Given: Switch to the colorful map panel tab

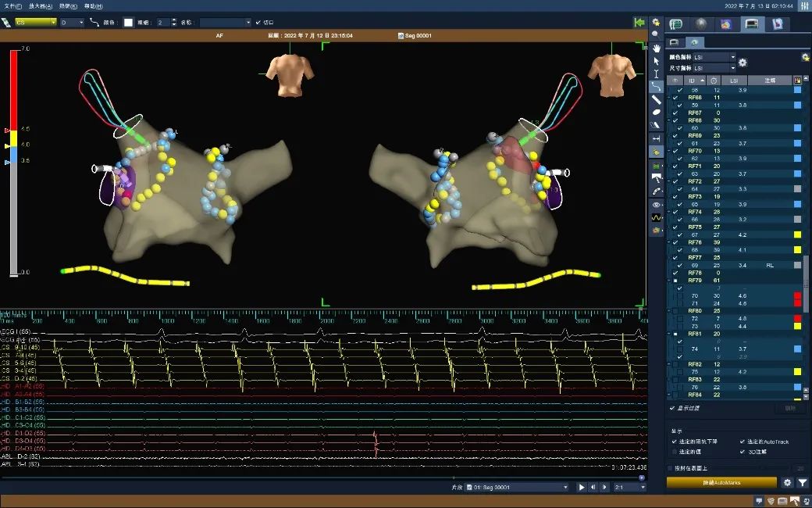Looking at the screenshot, I should tap(726, 24).
